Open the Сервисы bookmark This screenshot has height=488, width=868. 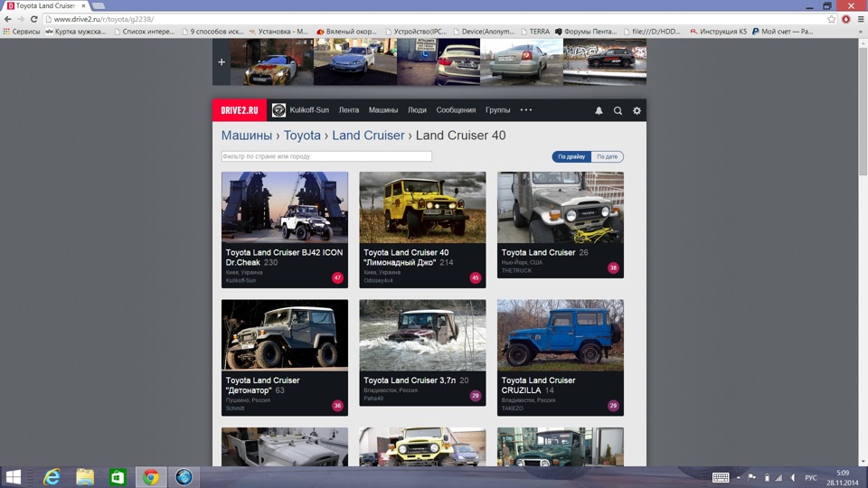22,32
